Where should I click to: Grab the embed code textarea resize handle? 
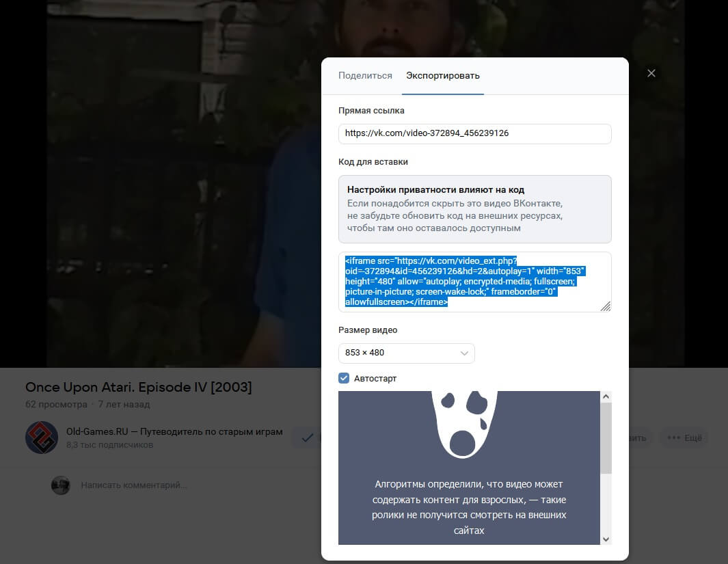point(606,306)
